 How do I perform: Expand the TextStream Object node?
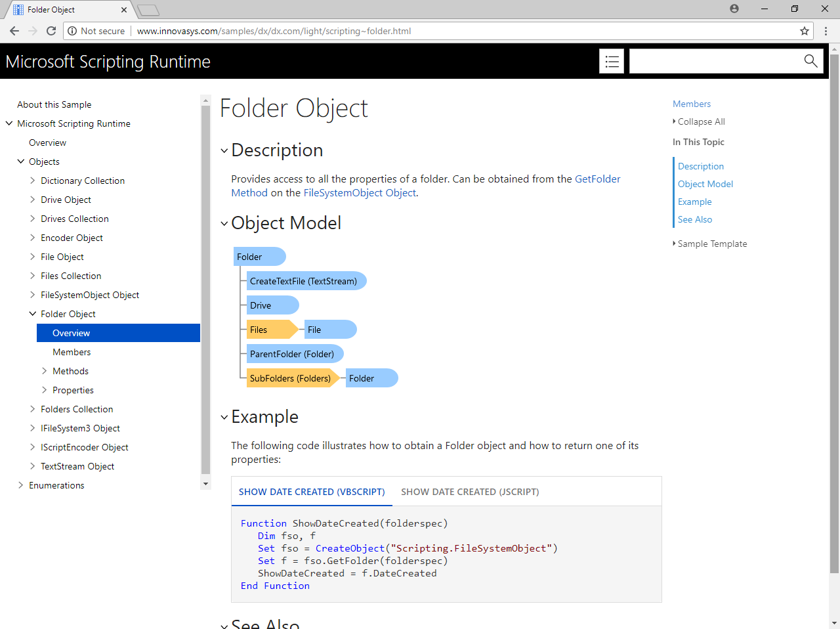(x=33, y=466)
